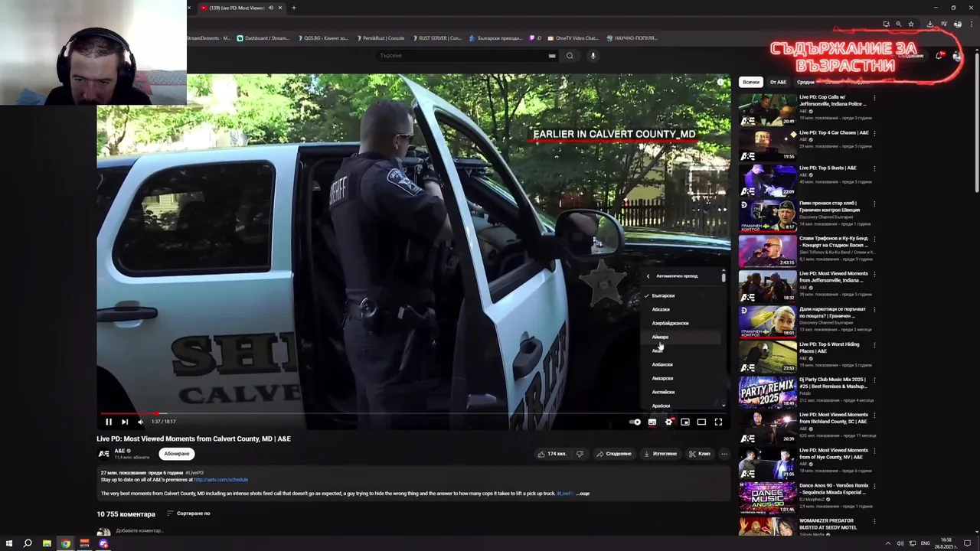
Task: Start voice search with microphone
Action: 593,55
